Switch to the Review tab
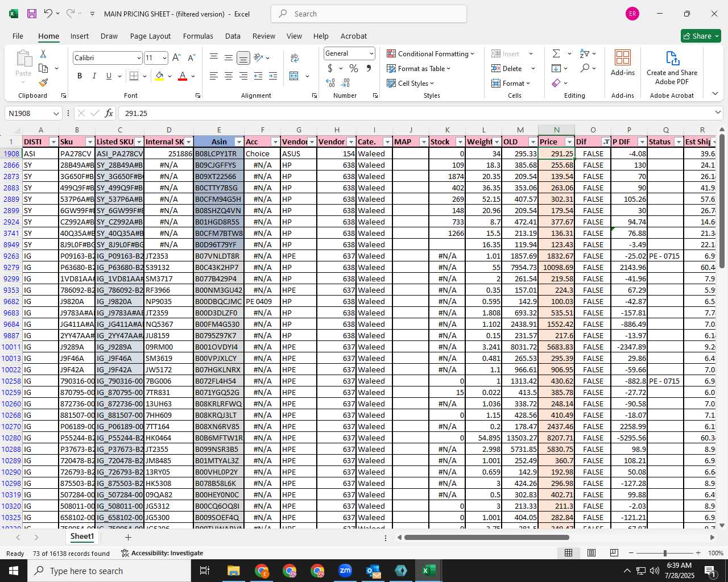This screenshot has height=582, width=728. tap(264, 36)
